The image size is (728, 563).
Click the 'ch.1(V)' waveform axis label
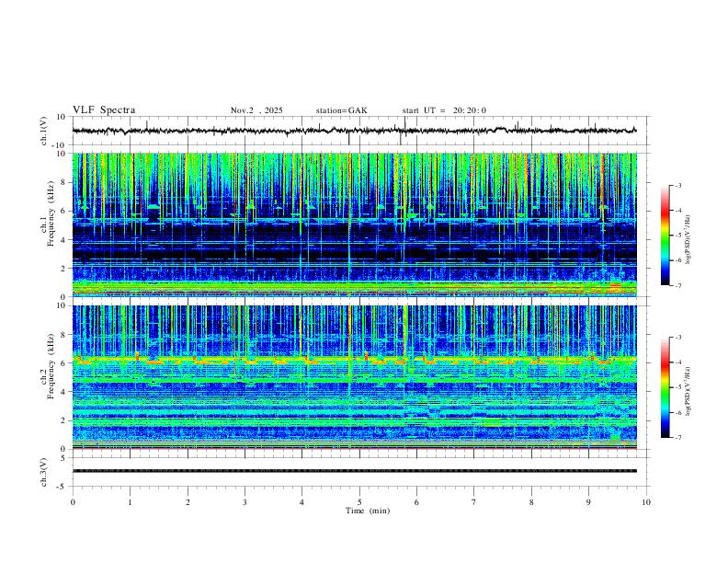44,131
